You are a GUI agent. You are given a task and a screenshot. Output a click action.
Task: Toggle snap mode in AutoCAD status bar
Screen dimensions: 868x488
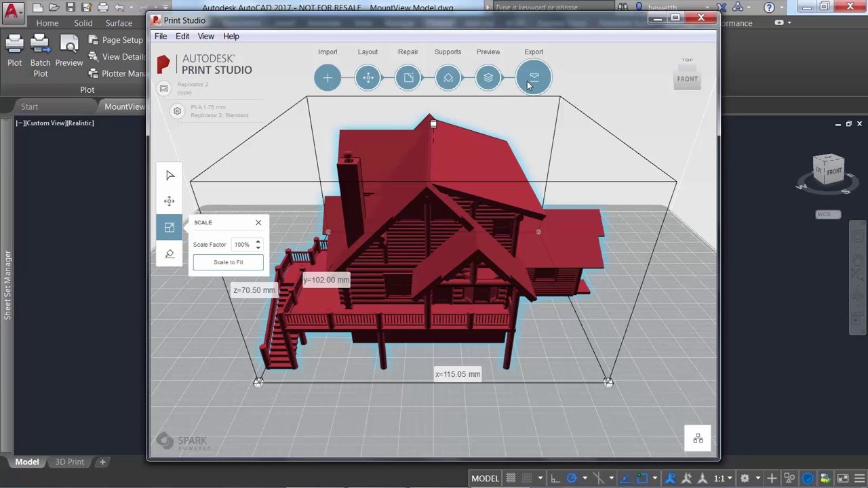click(526, 478)
